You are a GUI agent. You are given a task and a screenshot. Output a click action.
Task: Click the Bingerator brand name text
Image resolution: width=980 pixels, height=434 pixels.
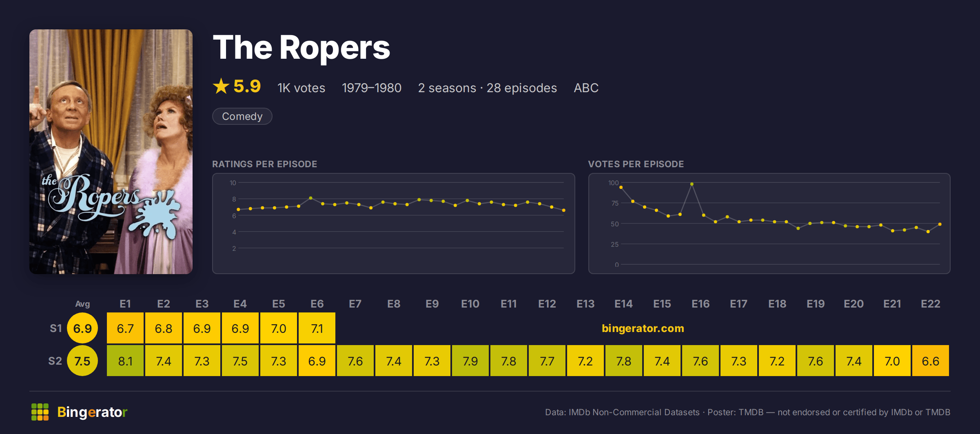tap(92, 412)
